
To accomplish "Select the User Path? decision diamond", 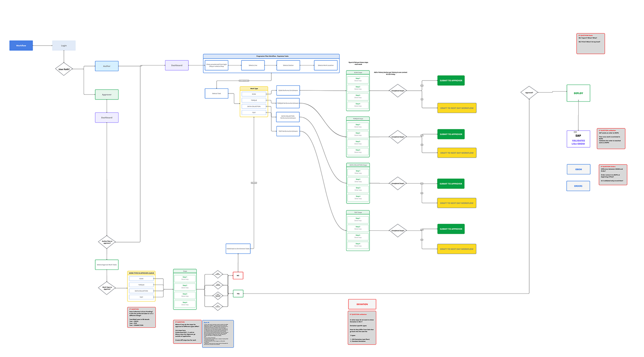I will [x=64, y=69].
